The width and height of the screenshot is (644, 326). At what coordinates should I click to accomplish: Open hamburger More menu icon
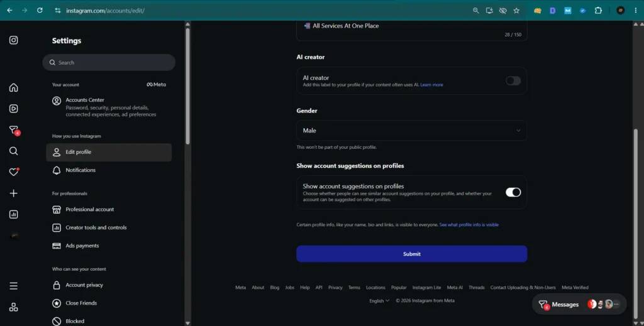tap(14, 286)
